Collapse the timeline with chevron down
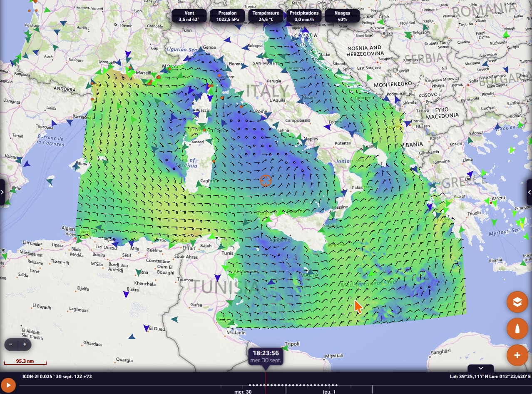The width and height of the screenshot is (532, 394). point(481,368)
